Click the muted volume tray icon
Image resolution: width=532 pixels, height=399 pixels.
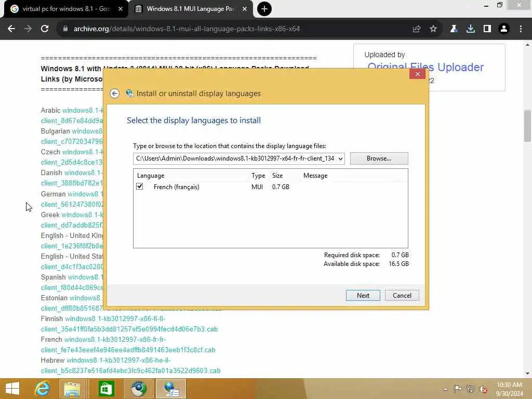(x=483, y=389)
